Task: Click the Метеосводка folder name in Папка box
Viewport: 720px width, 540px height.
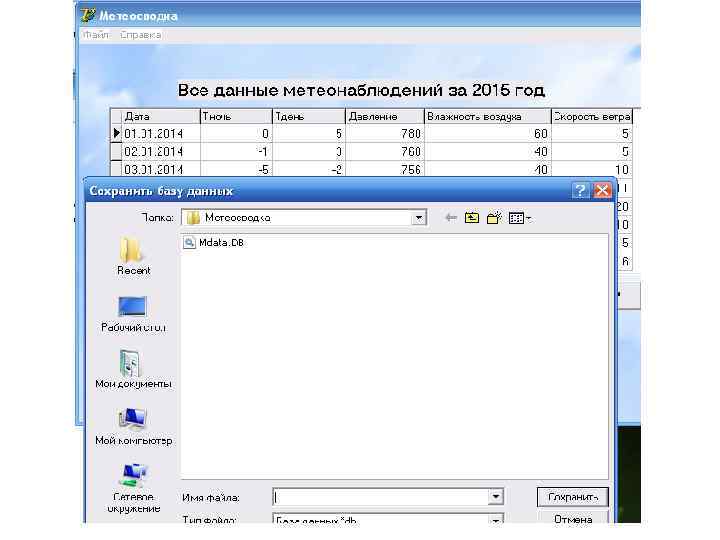Action: point(237,218)
